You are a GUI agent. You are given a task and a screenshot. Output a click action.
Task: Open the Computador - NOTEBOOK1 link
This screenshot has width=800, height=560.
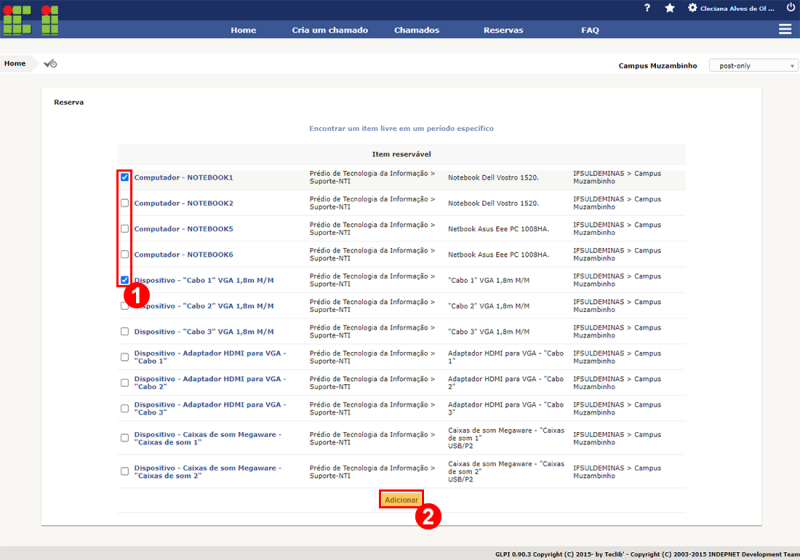click(x=184, y=177)
